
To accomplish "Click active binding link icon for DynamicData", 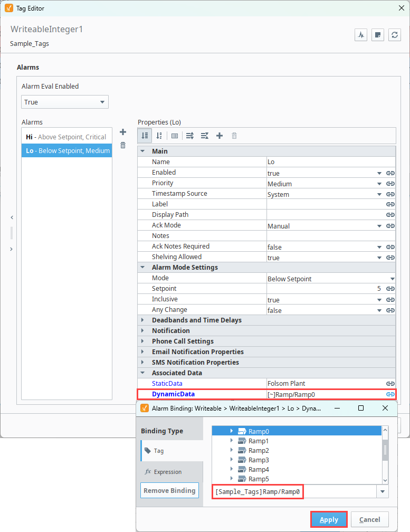I will [390, 394].
